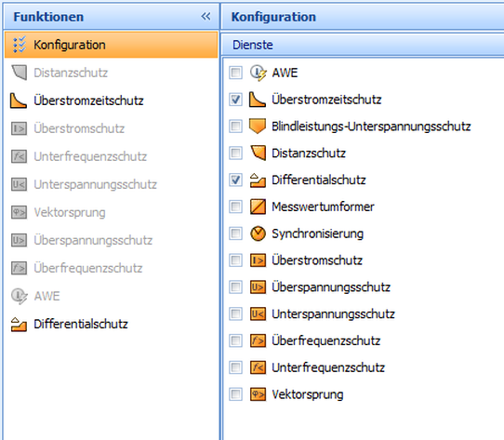This screenshot has width=504, height=440.
Task: Click the Synchronisierung round clock icon
Action: 258,233
